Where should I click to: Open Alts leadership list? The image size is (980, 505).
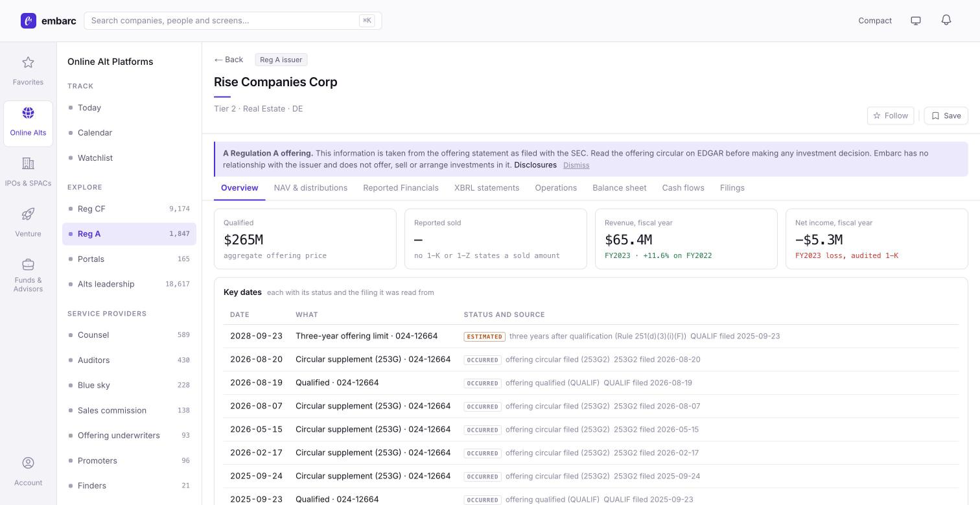129,284
